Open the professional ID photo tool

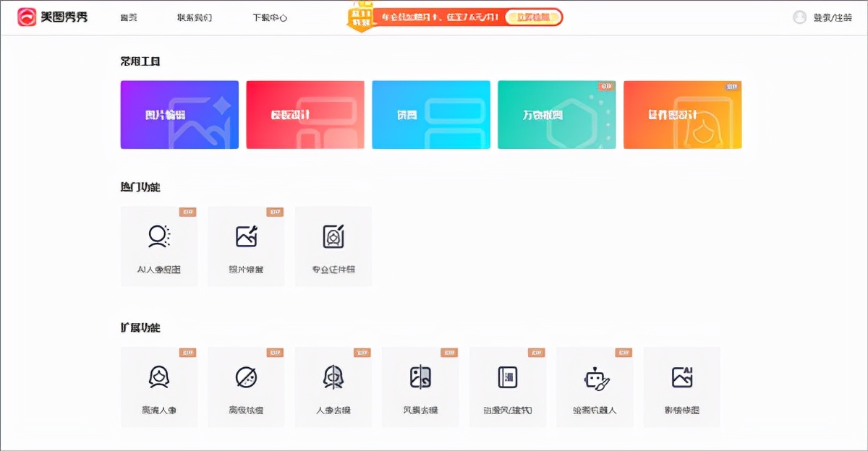point(333,246)
